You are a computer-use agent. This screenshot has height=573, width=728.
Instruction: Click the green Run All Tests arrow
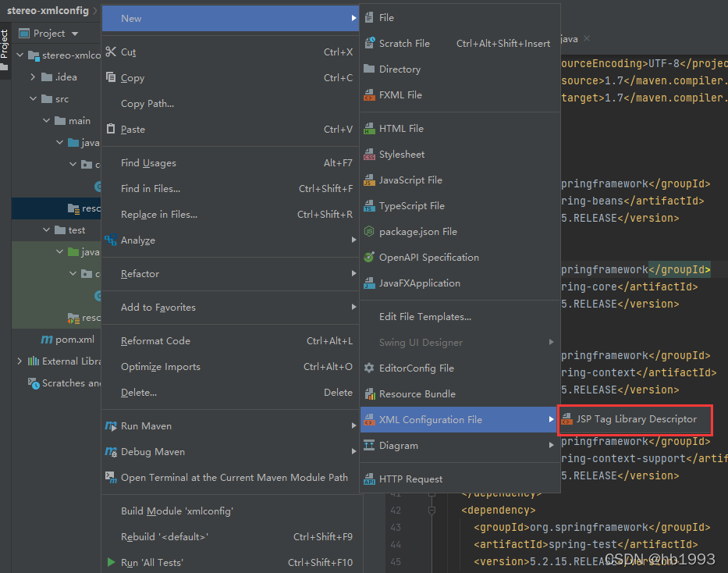point(111,562)
